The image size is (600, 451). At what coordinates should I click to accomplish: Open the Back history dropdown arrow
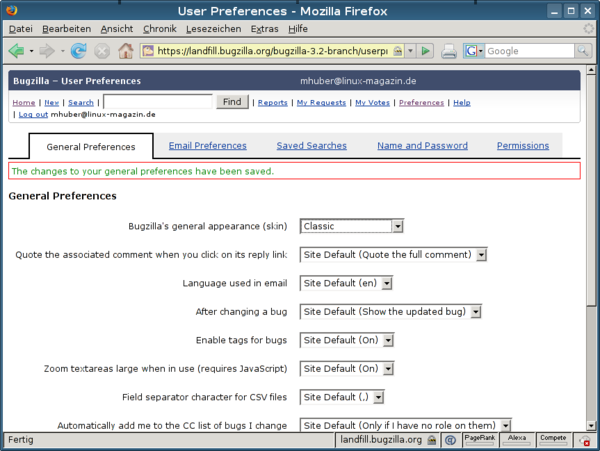click(x=31, y=51)
